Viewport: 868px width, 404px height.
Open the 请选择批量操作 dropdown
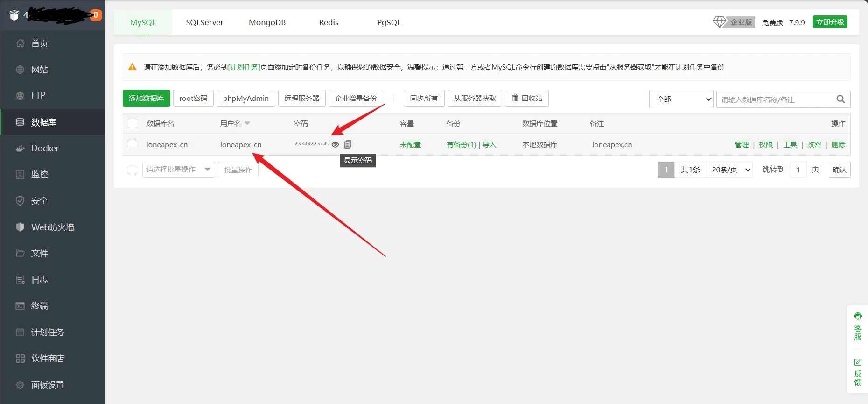click(178, 170)
